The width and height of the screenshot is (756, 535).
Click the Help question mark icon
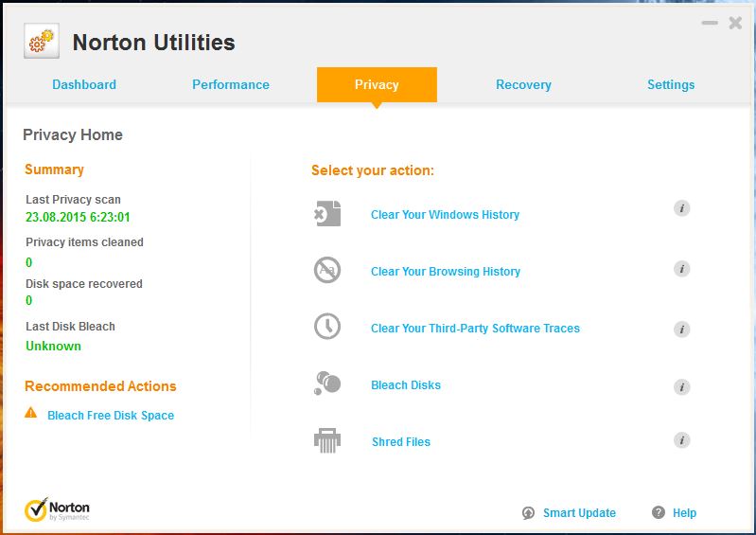[659, 512]
